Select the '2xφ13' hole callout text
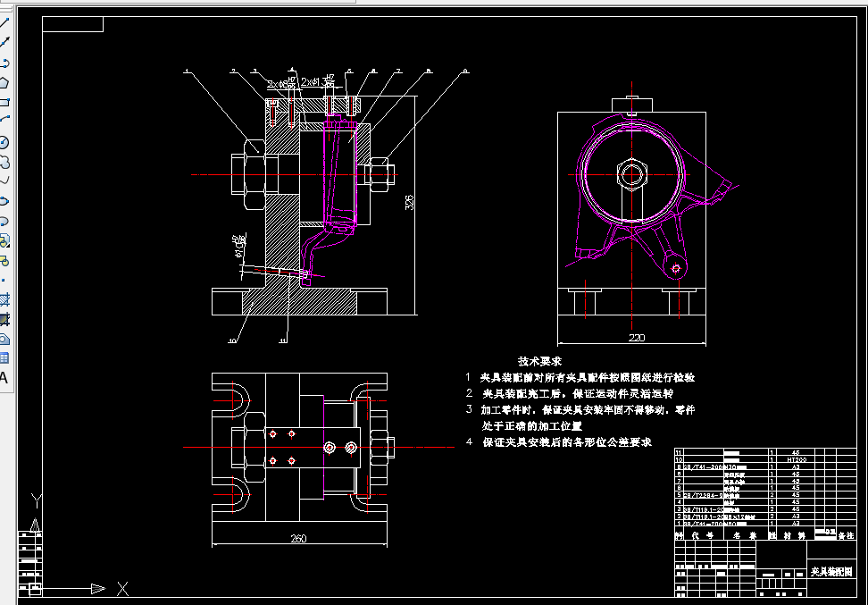This screenshot has height=605, width=868. pyautogui.click(x=313, y=82)
